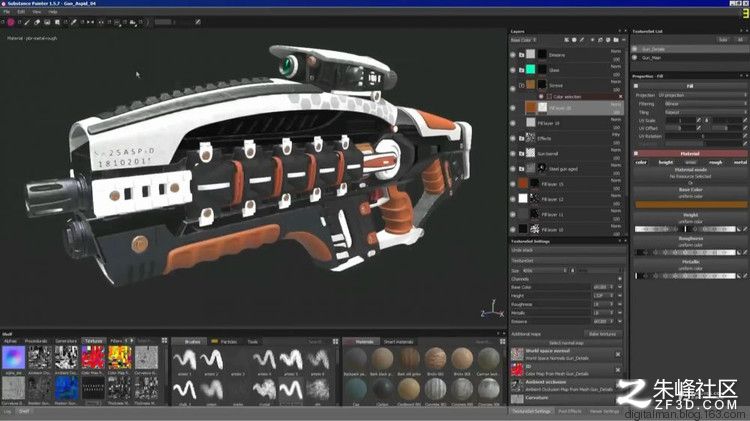Select the artistic 1 brush thumbnail
750x421 pixels.
click(184, 360)
